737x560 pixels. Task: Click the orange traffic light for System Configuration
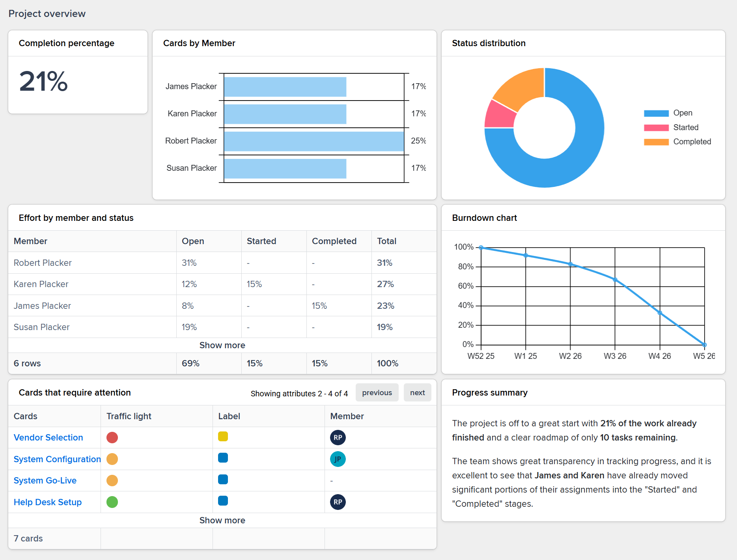point(112,459)
